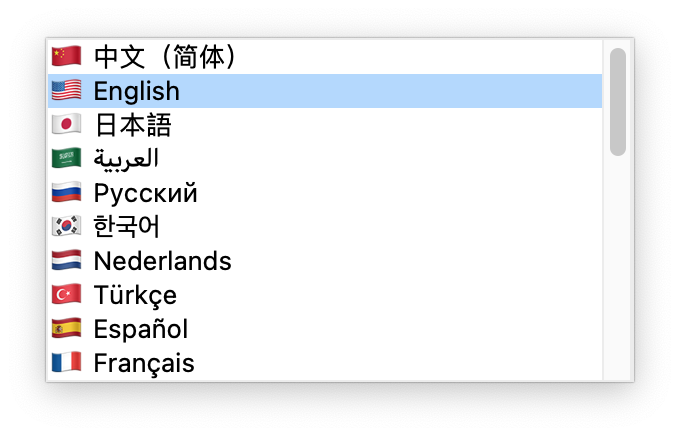Switch language to Русский
Screen dimensions: 680x436
(145, 193)
